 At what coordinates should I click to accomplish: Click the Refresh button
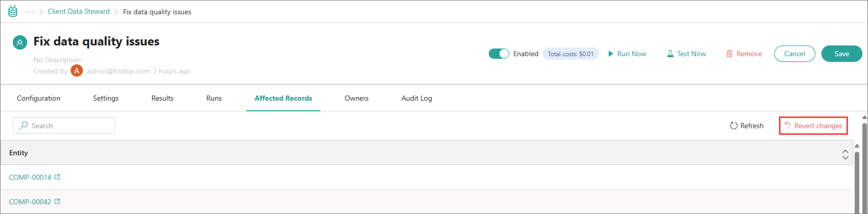747,126
